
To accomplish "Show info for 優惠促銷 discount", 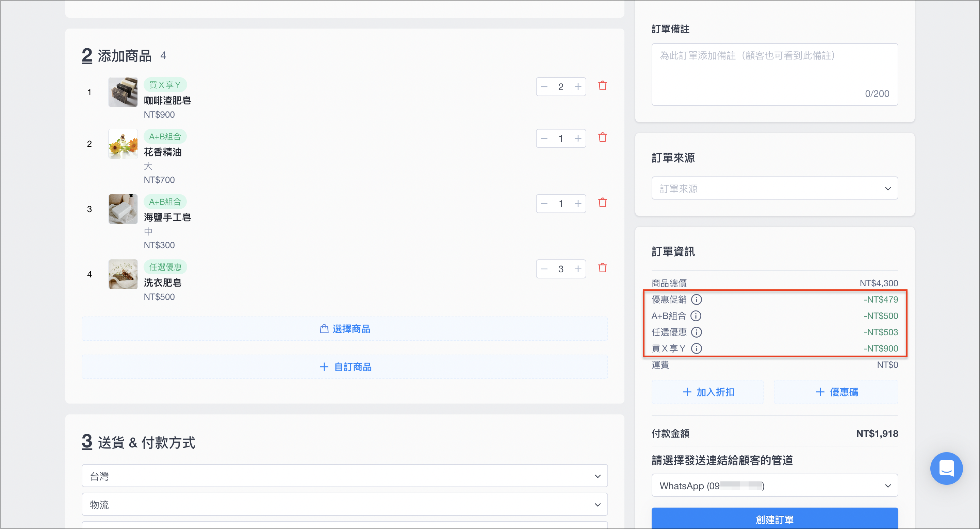I will (x=696, y=300).
